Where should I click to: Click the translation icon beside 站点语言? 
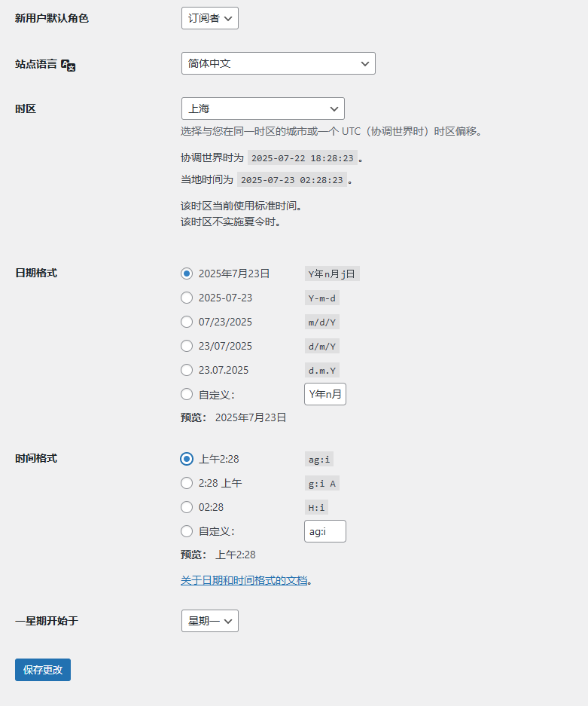click(69, 65)
